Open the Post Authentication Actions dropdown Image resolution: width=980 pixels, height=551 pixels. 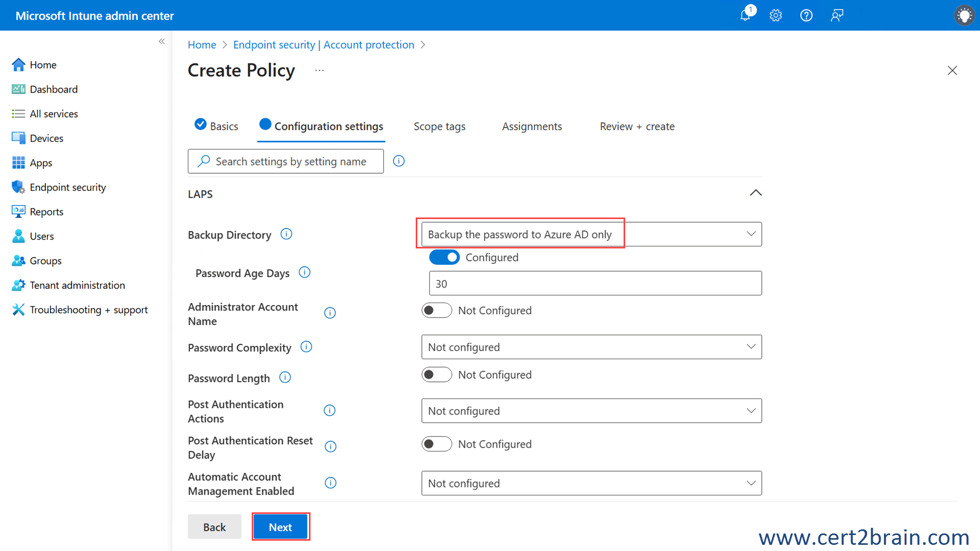pyautogui.click(x=591, y=411)
